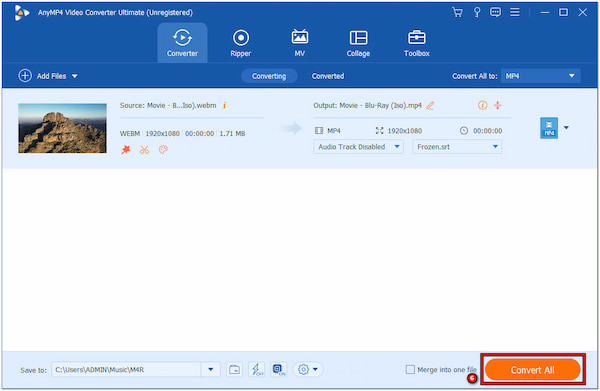Screen dimensions: 600x391
Task: Rename output file with pencil icon
Action: pos(430,105)
